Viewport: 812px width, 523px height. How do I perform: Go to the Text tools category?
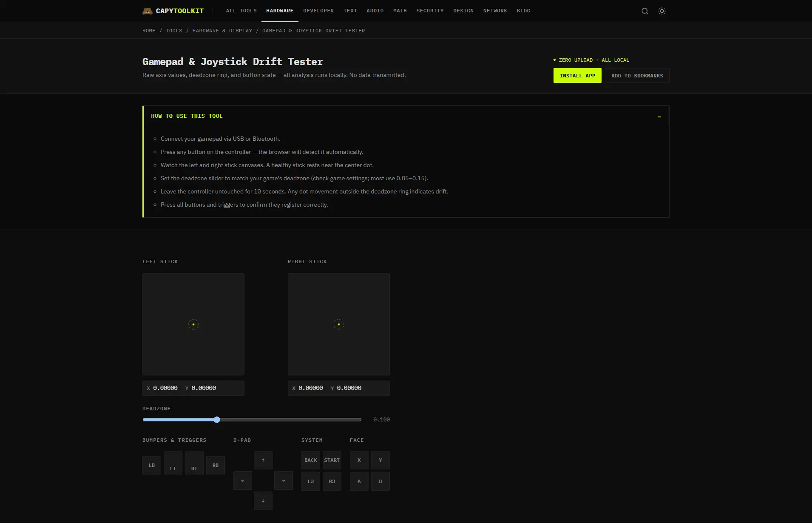(350, 11)
